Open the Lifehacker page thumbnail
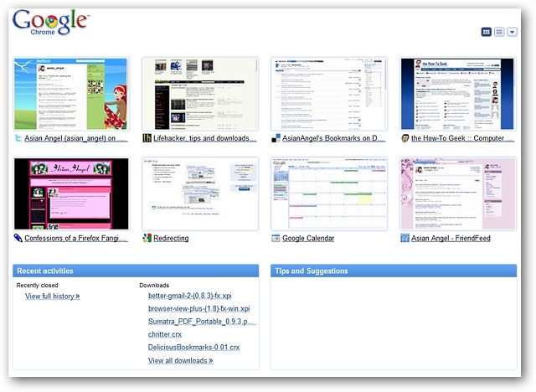The height and width of the screenshot is (392, 536). click(x=200, y=94)
